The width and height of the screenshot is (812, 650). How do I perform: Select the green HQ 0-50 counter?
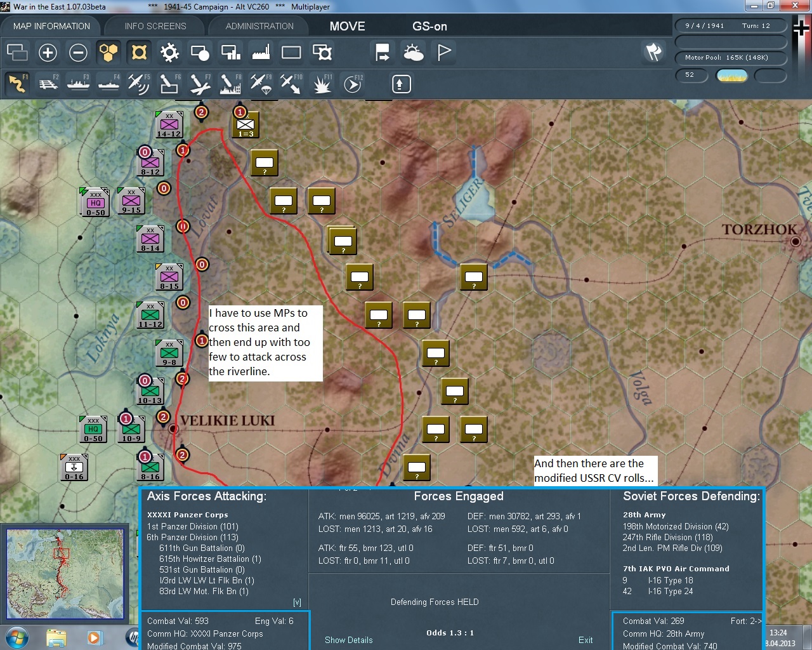pyautogui.click(x=93, y=429)
